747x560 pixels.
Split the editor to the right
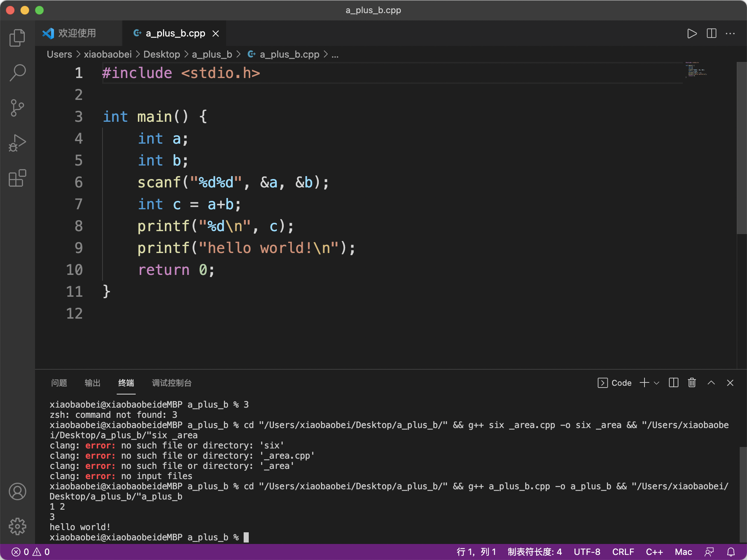(x=711, y=34)
